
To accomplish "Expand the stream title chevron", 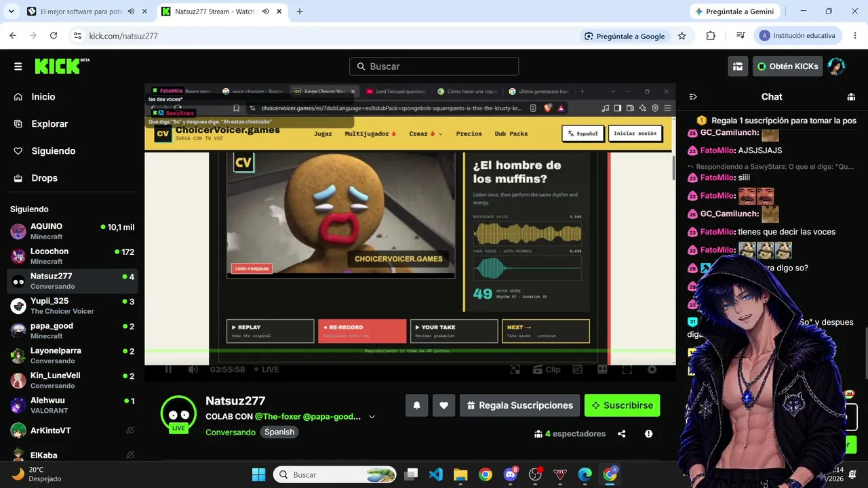I will click(372, 417).
